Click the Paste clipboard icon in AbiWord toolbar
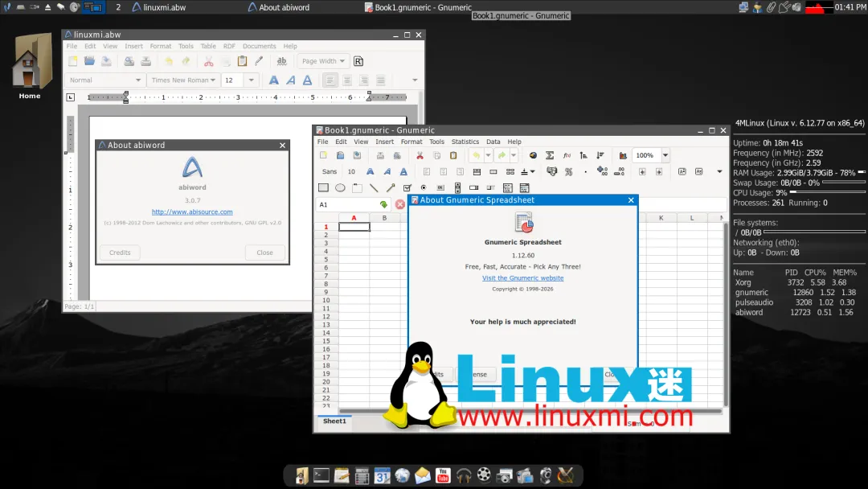 coord(242,61)
